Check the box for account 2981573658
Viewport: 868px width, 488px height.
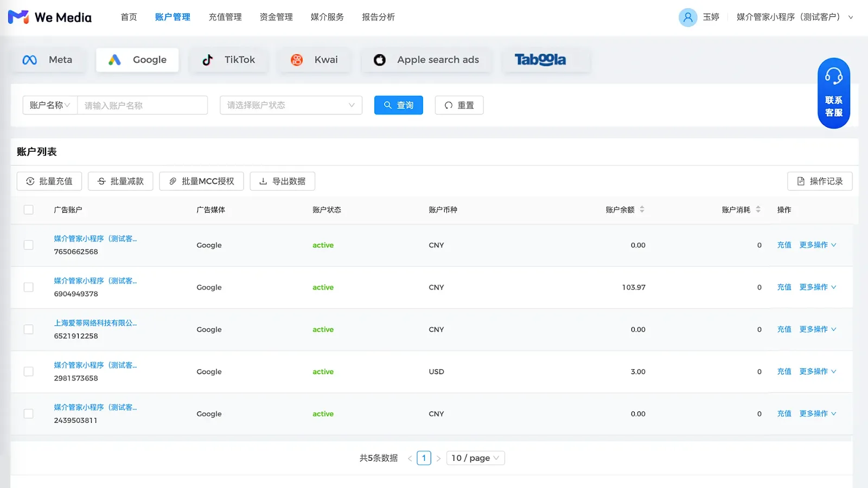coord(29,371)
